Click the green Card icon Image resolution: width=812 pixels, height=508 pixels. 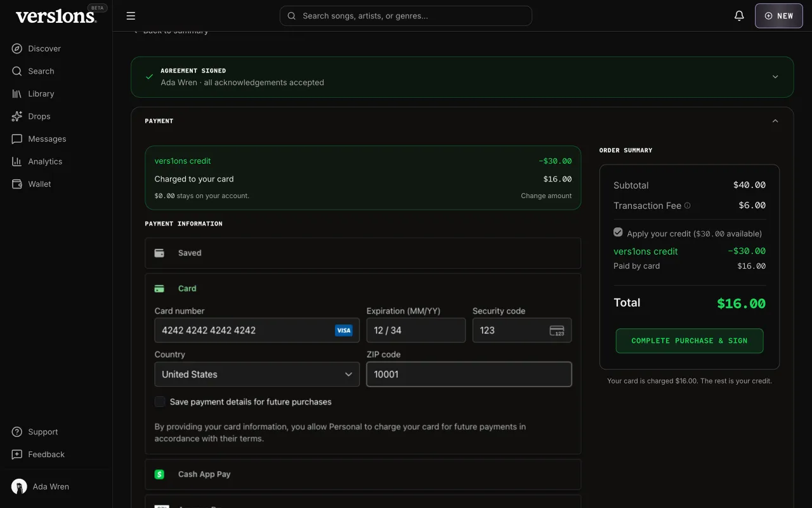tap(160, 288)
